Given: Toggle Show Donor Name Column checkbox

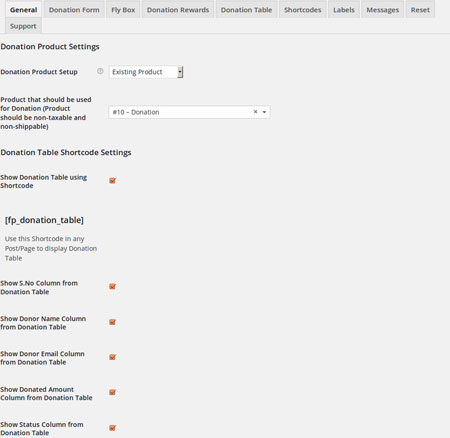Looking at the screenshot, I should (x=112, y=322).
